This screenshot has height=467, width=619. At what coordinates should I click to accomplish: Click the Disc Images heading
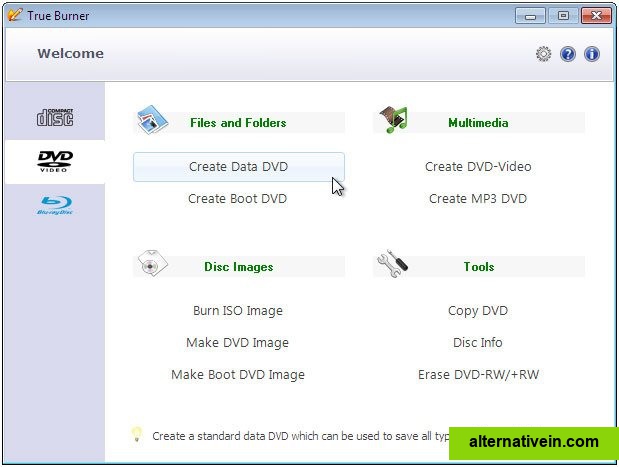(239, 267)
